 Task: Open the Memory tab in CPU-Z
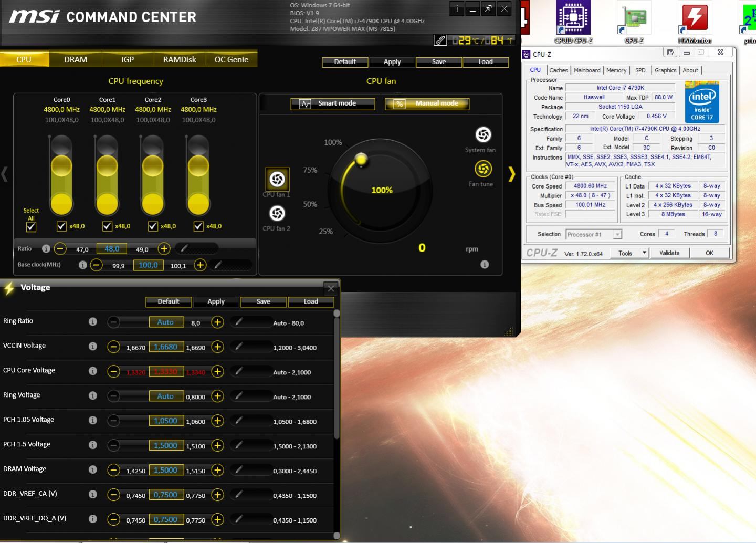coord(616,70)
